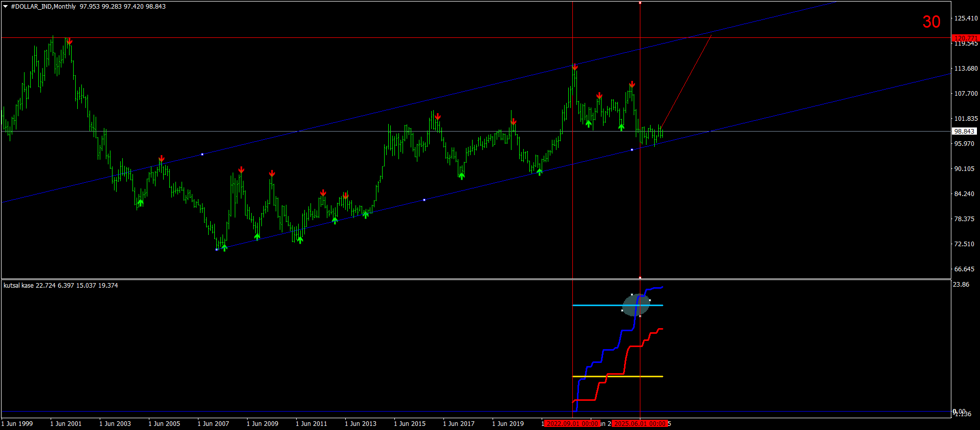Select the green buy arrow at 2008 low
Image resolution: width=980 pixels, height=430 pixels.
[x=224, y=248]
